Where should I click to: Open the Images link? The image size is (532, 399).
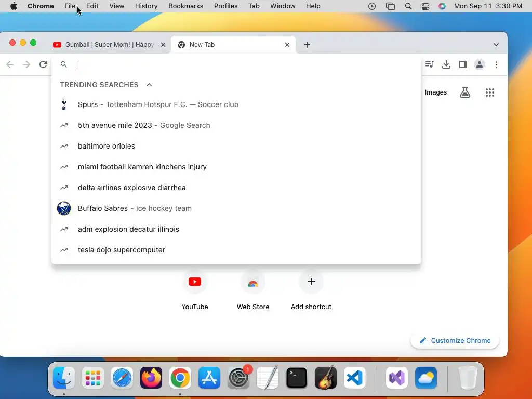[436, 92]
